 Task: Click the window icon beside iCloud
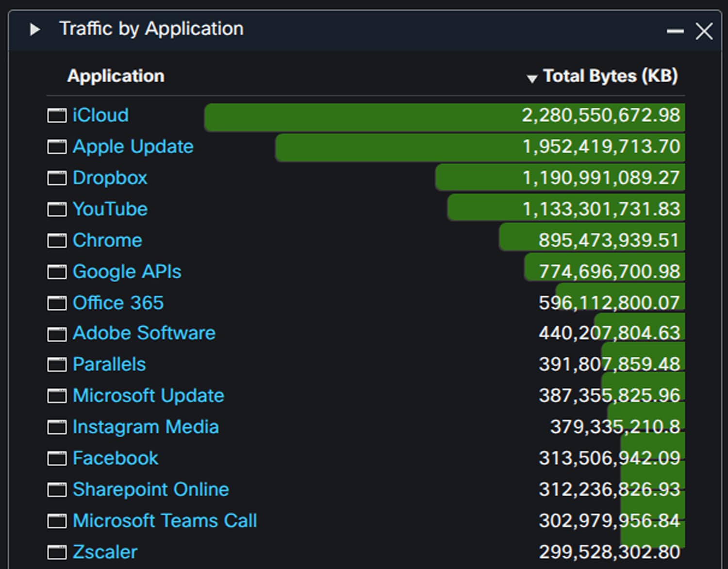(57, 116)
